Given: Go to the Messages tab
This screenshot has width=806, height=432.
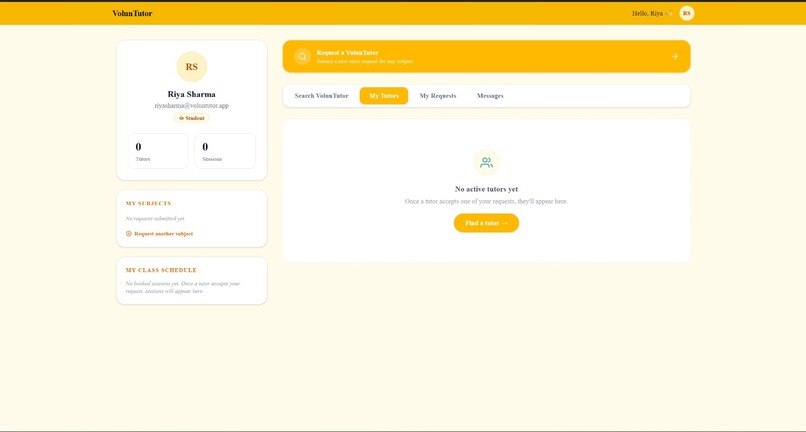Looking at the screenshot, I should 490,96.
